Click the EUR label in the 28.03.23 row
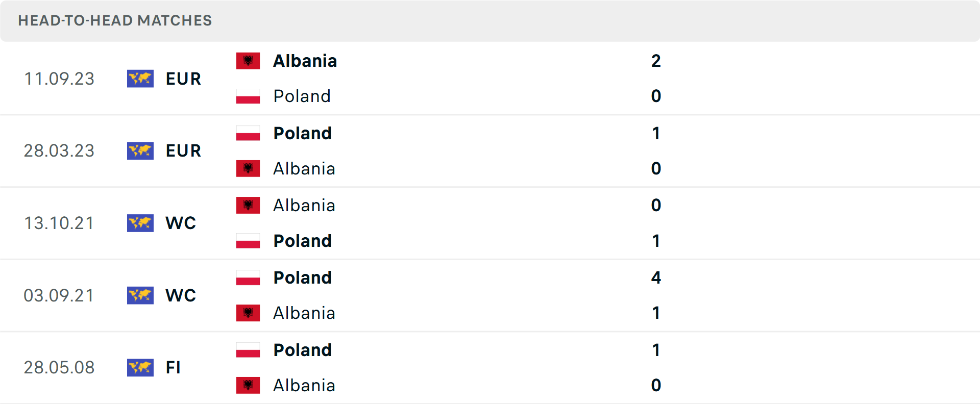This screenshot has height=404, width=980. pos(183,150)
